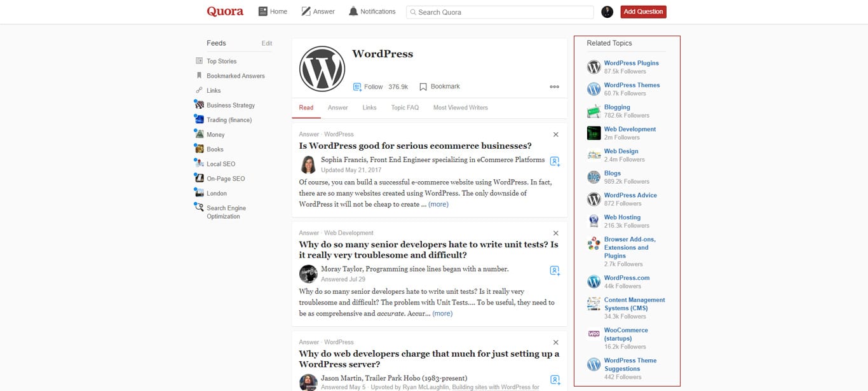868x391 pixels.
Task: Click the Books feed icon
Action: coord(200,148)
